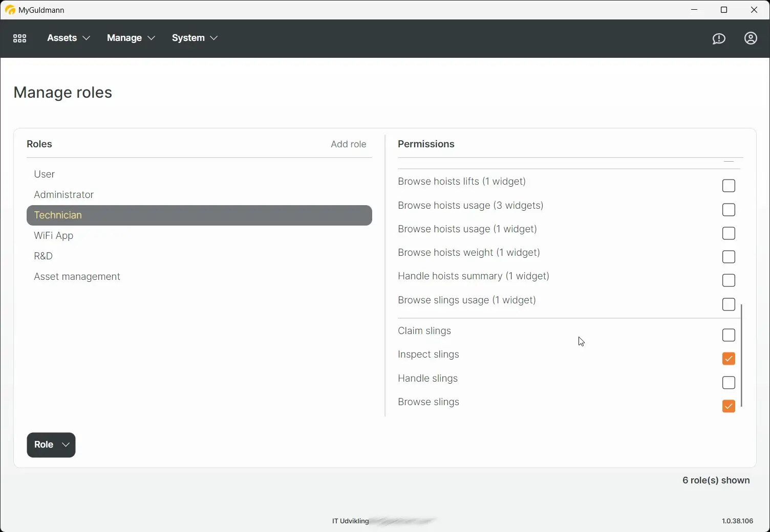Screen dimensions: 770x532
Task: Click the Add role link
Action: pyautogui.click(x=348, y=144)
